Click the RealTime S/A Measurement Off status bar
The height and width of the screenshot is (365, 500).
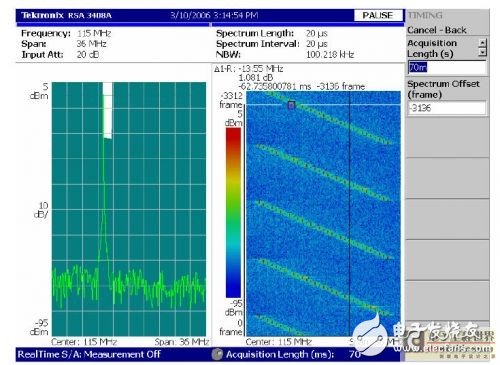pyautogui.click(x=89, y=354)
